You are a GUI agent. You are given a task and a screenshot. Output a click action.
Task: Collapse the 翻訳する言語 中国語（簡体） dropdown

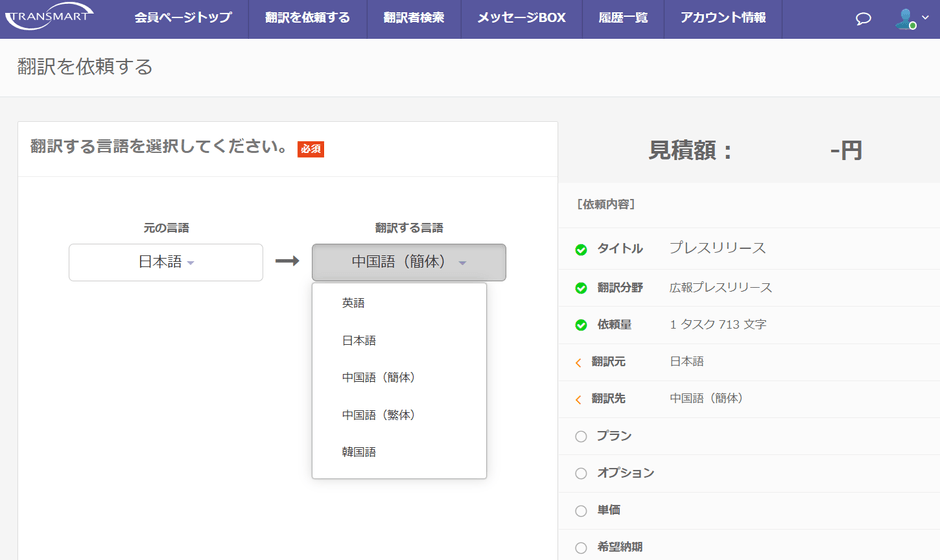pos(408,262)
